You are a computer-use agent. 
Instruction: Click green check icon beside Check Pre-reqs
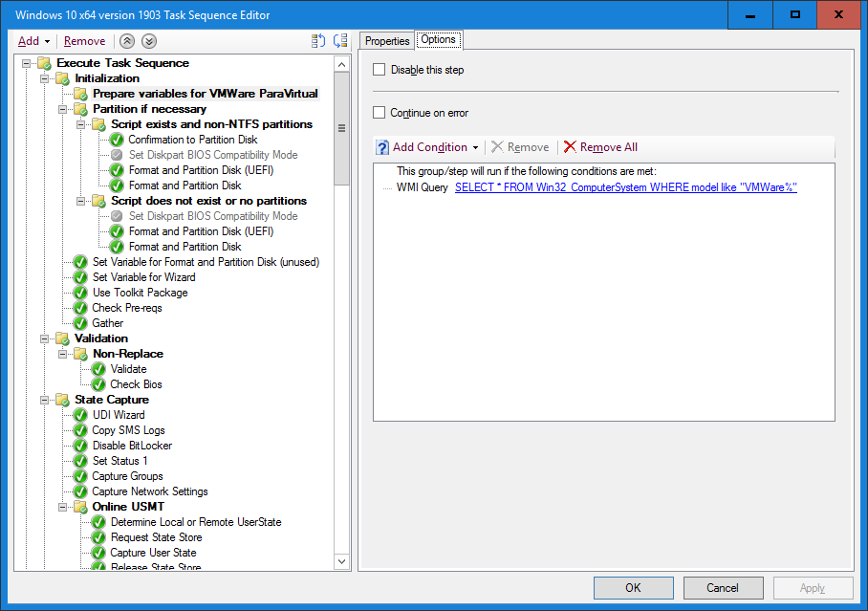(x=81, y=308)
